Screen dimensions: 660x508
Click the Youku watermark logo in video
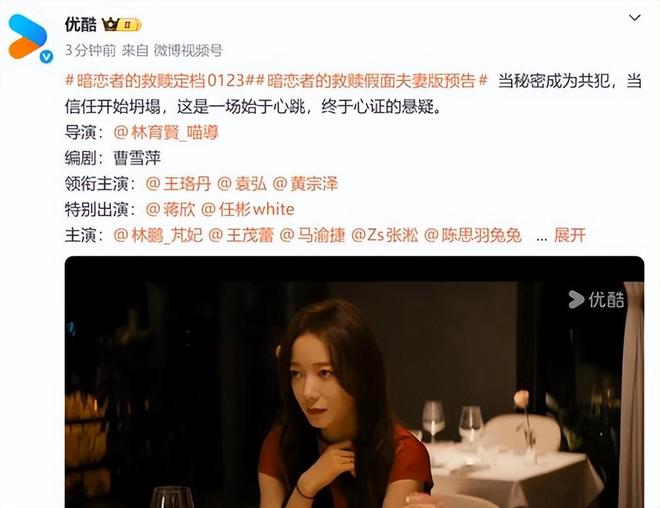click(596, 300)
